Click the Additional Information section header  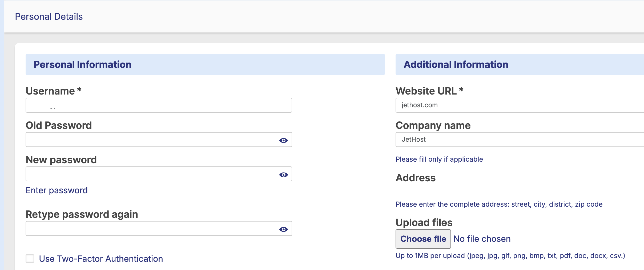pos(520,64)
